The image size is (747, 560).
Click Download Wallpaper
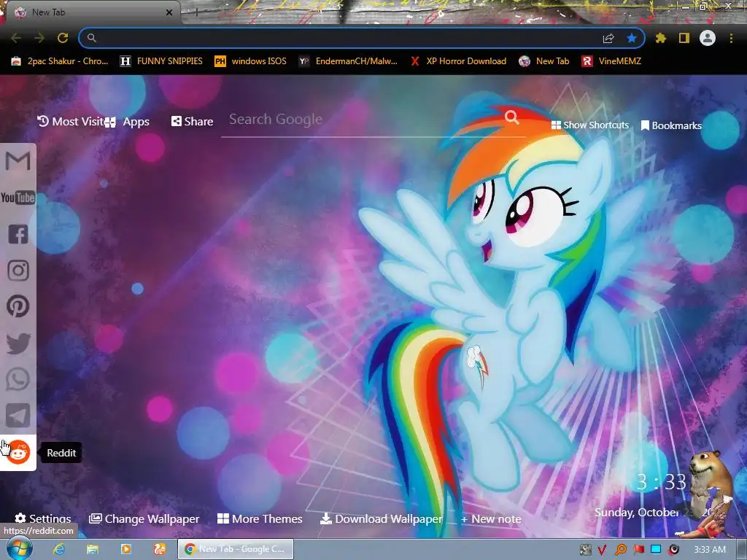click(x=381, y=518)
